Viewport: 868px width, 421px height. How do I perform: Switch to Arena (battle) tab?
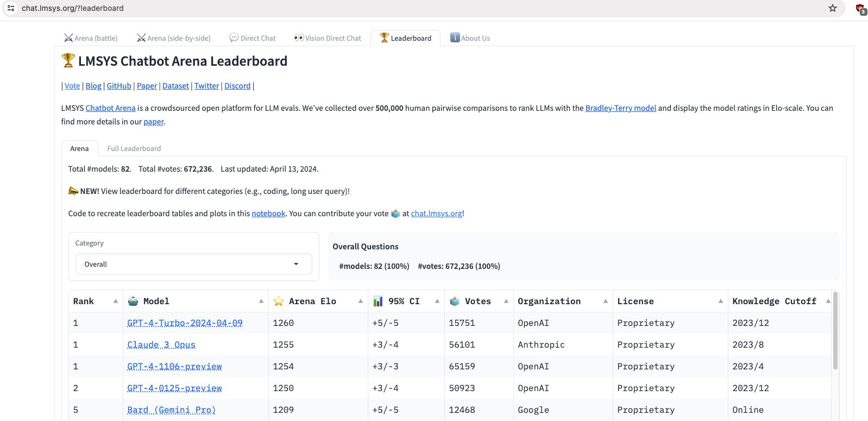pyautogui.click(x=91, y=38)
